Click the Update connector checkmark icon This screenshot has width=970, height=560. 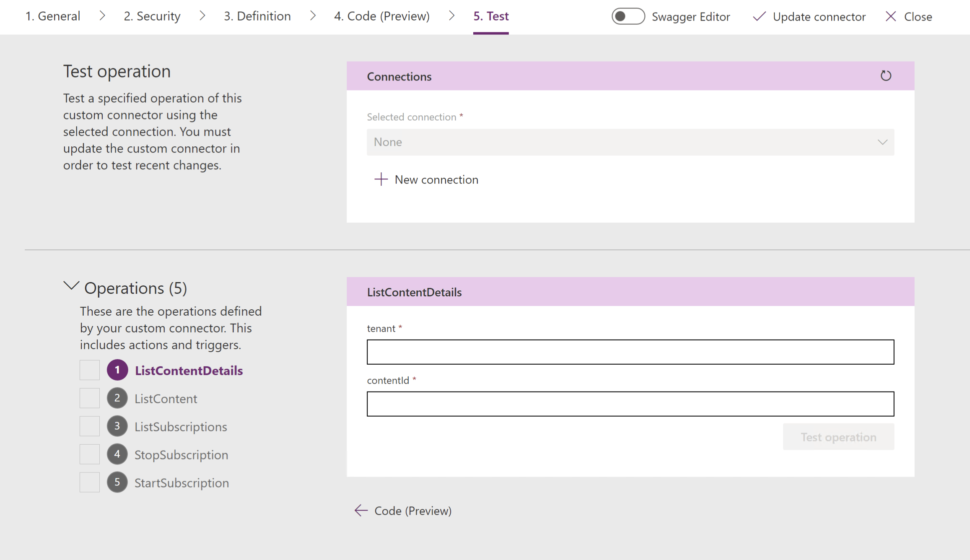point(759,17)
